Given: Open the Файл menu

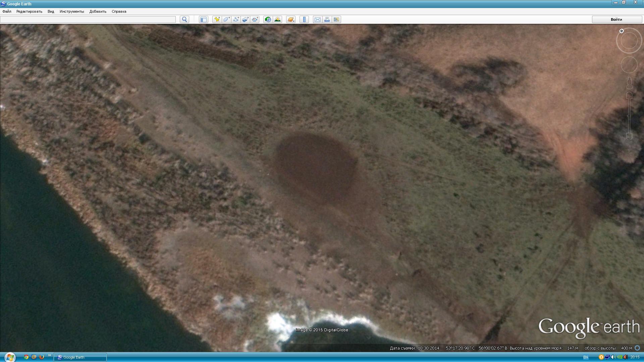Looking at the screenshot, I should 7,11.
